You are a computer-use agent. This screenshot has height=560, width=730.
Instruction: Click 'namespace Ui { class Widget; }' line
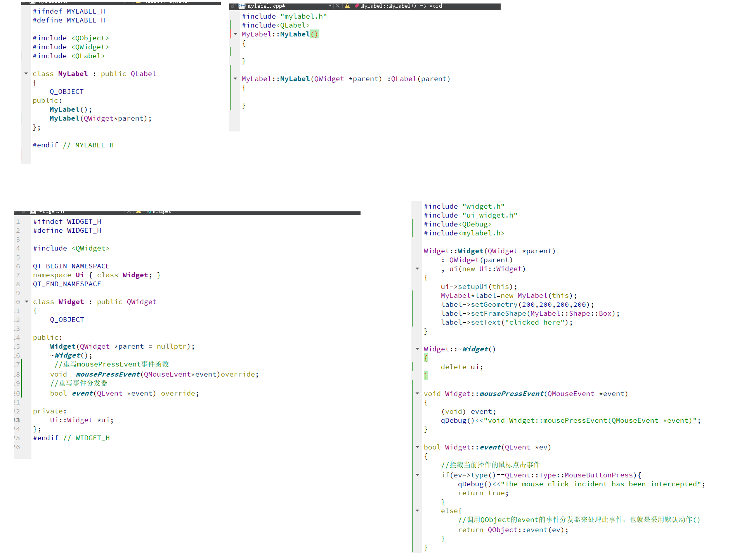click(97, 275)
